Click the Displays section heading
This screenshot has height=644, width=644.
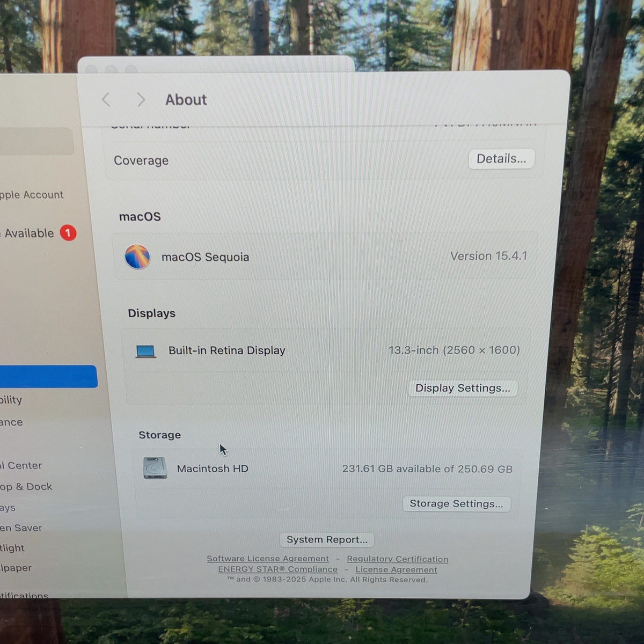click(151, 313)
